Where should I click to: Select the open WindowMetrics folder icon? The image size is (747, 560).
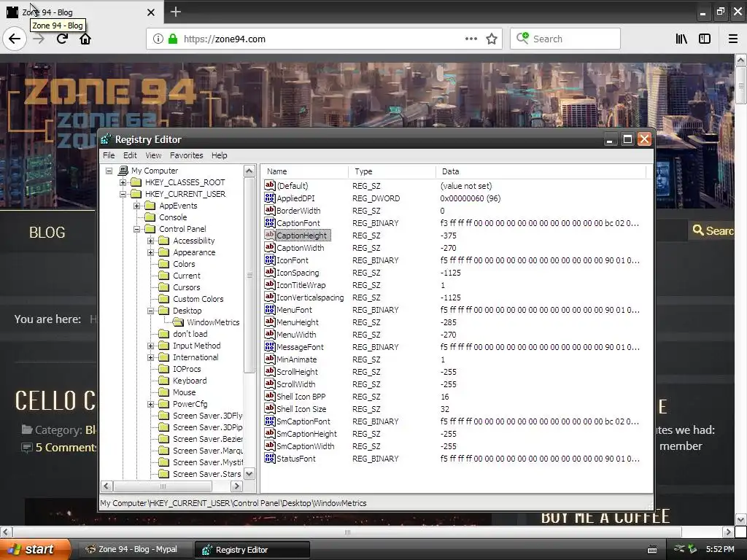tap(178, 322)
